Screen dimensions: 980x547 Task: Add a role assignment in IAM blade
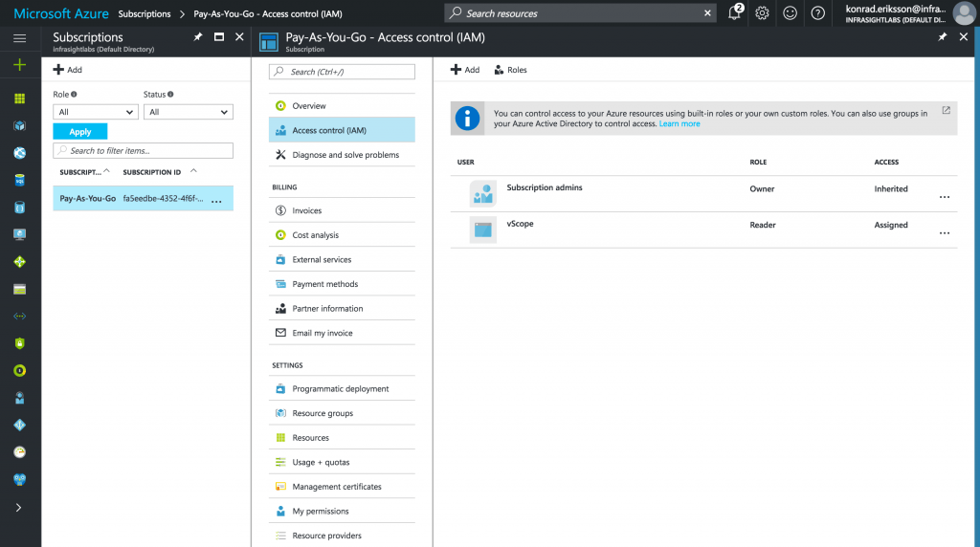[465, 69]
